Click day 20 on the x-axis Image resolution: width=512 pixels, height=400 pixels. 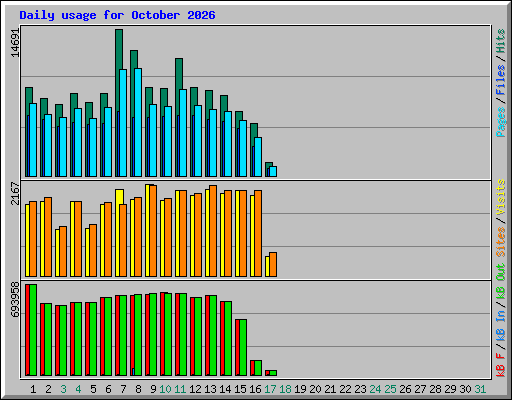[315, 389]
